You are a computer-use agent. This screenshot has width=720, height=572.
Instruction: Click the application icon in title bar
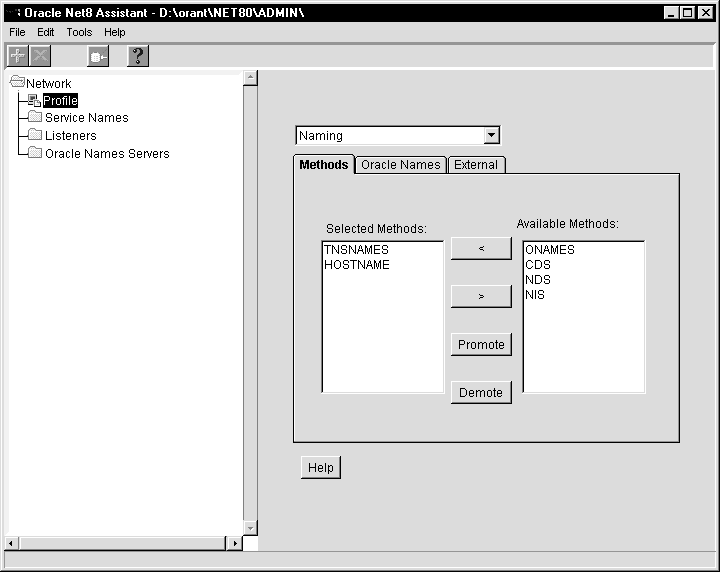pyautogui.click(x=13, y=12)
